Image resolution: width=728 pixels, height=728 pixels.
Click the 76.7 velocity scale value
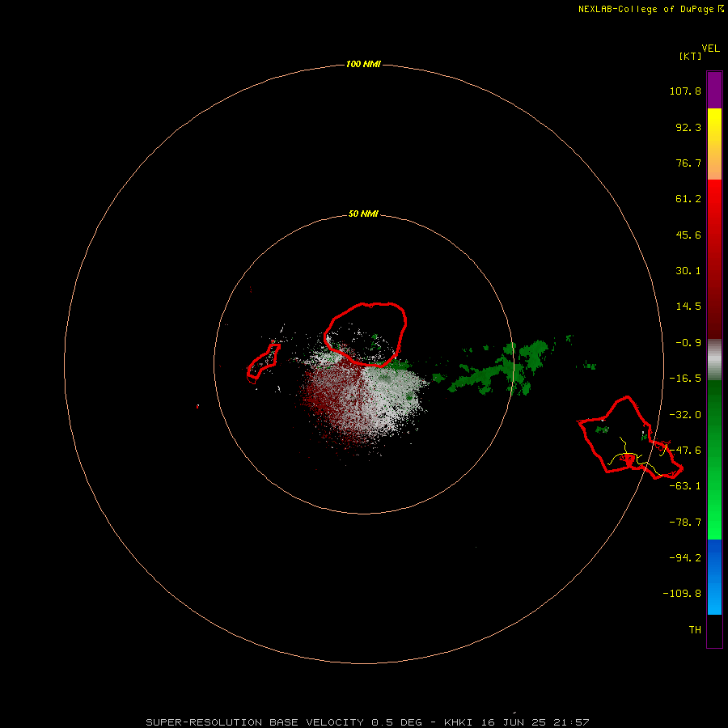[x=688, y=163]
